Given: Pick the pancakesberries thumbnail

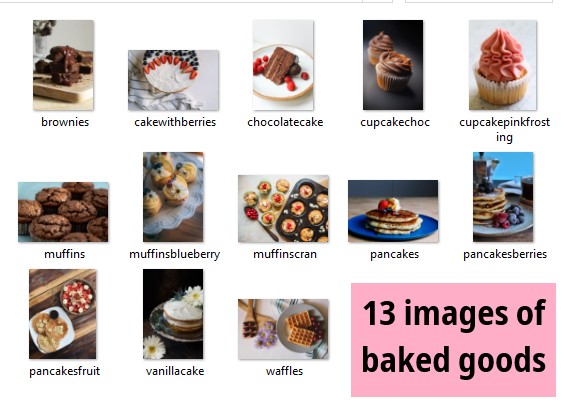Looking at the screenshot, I should pos(503,197).
